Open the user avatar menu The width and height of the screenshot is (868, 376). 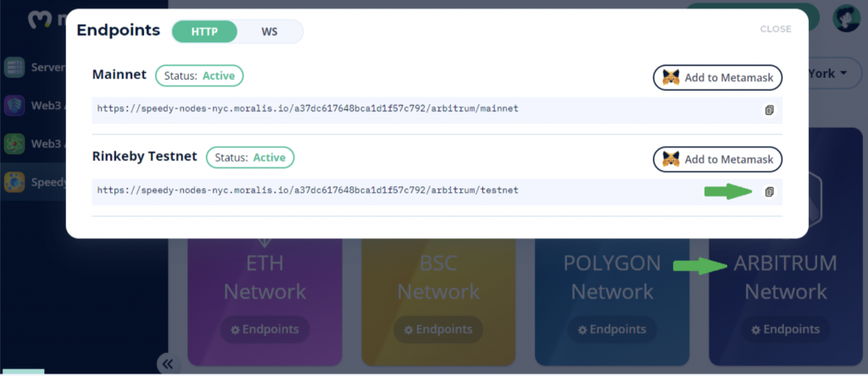pos(847,18)
